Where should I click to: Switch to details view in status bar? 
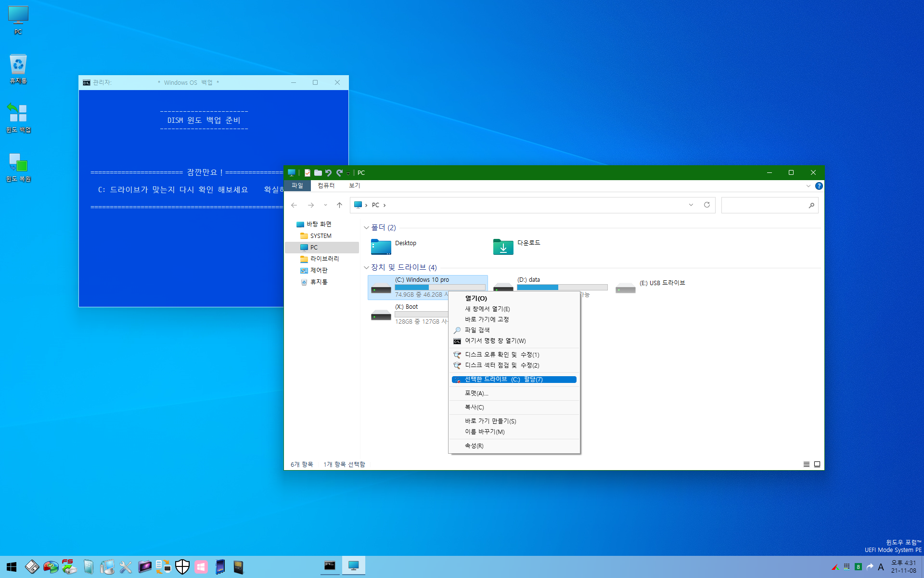[807, 464]
